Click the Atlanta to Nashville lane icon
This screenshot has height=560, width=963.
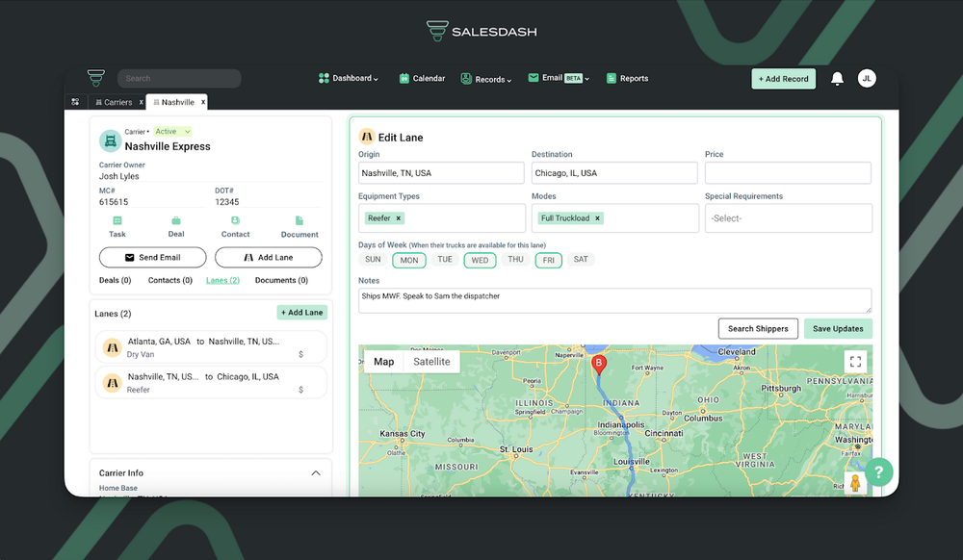tap(112, 347)
